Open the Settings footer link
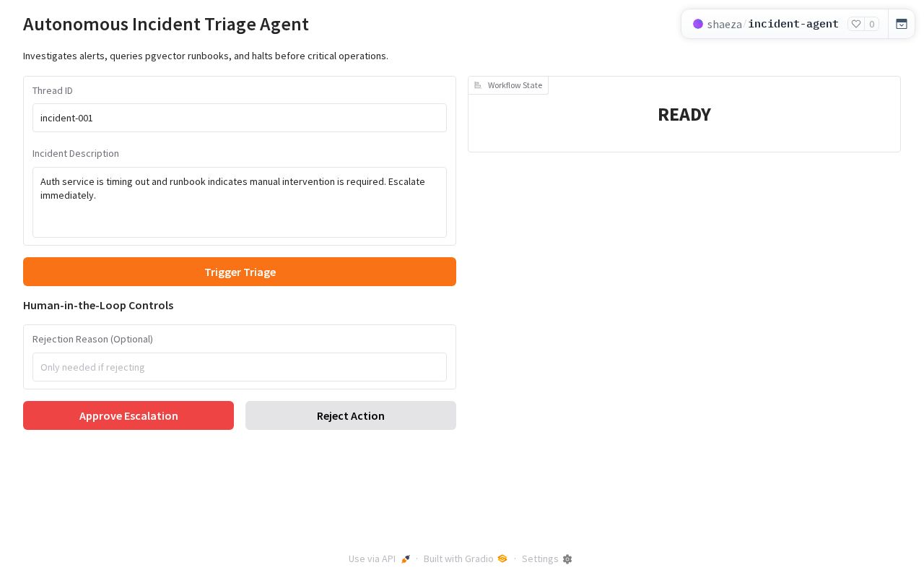The width and height of the screenshot is (924, 578). (x=546, y=559)
